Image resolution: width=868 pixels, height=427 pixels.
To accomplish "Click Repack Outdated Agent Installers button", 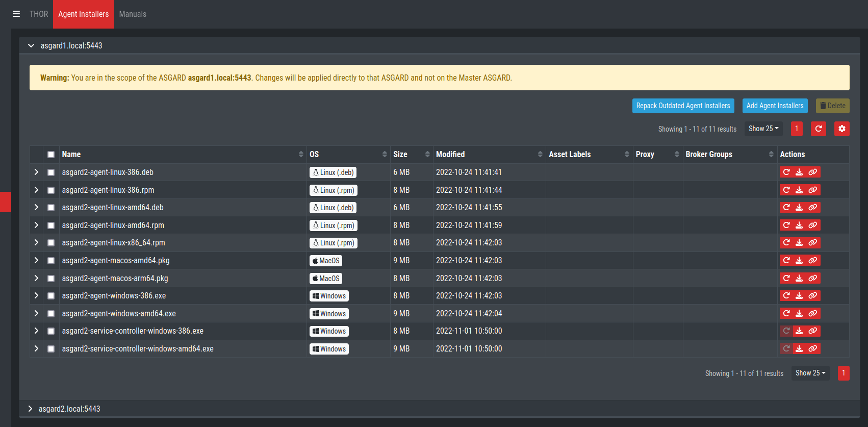I will [683, 106].
